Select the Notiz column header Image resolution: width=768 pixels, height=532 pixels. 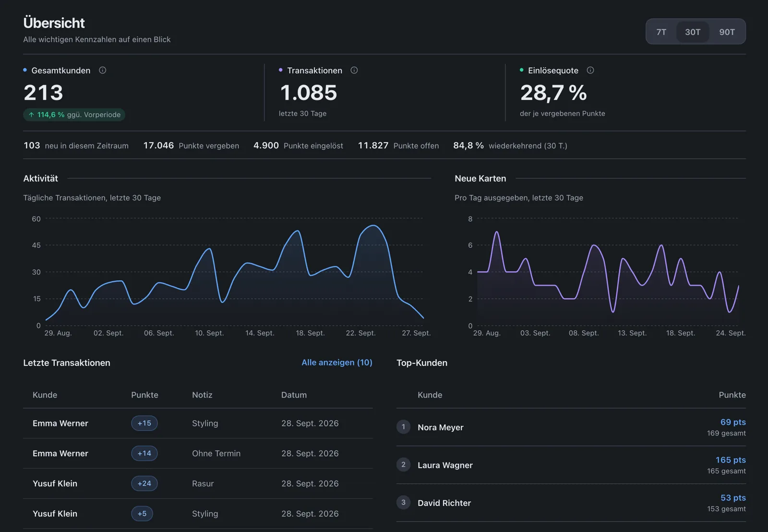[202, 395]
